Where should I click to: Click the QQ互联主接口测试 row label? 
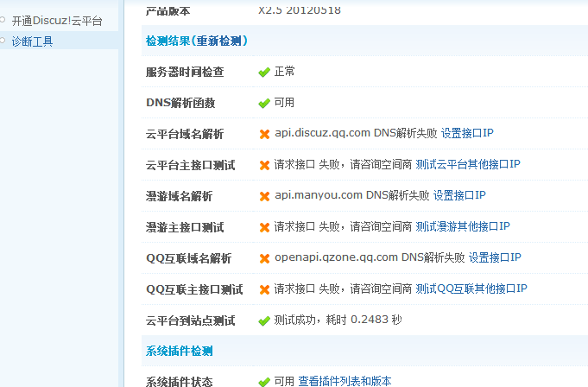pyautogui.click(x=194, y=289)
